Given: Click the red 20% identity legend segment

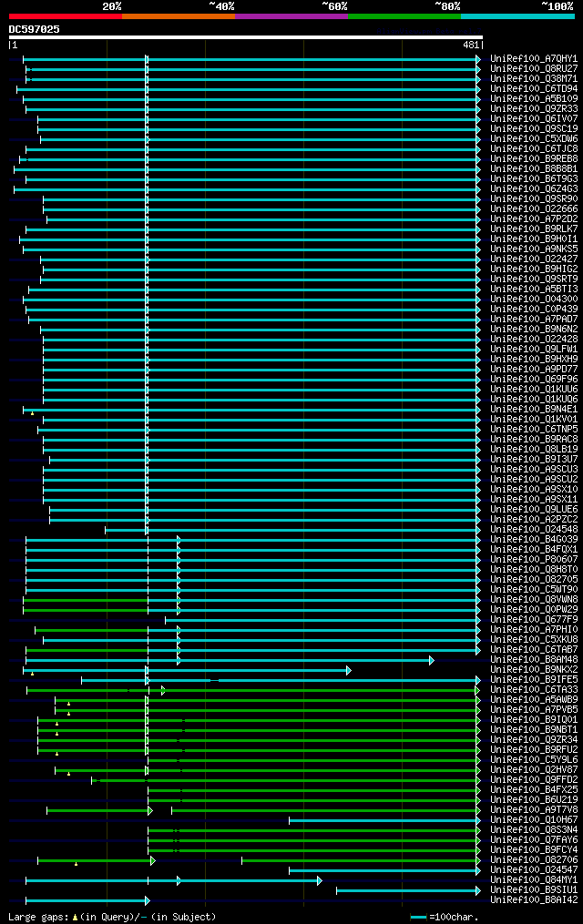Looking at the screenshot, I should [66, 16].
